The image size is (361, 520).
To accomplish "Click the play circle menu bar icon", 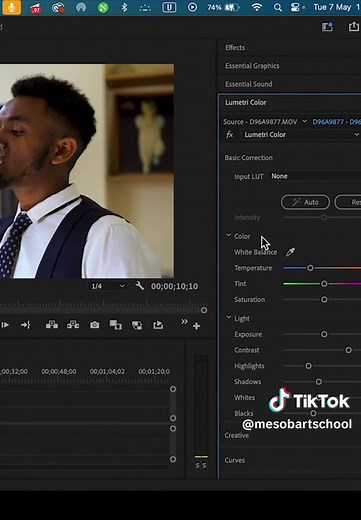I will click(192, 7).
